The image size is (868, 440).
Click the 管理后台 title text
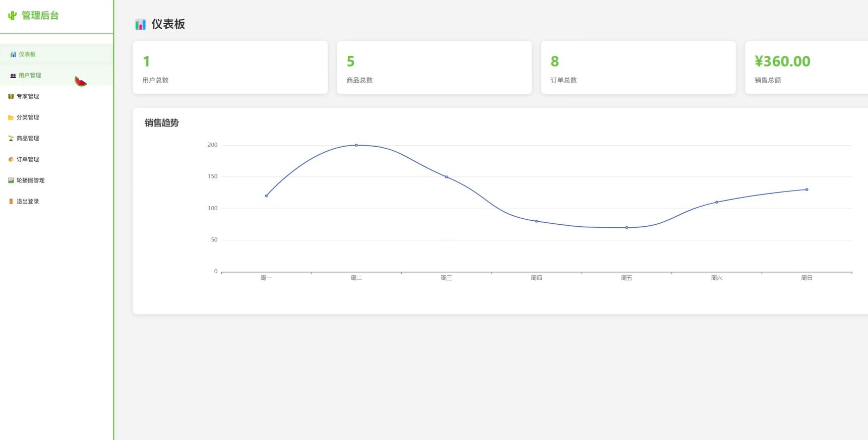(x=40, y=16)
